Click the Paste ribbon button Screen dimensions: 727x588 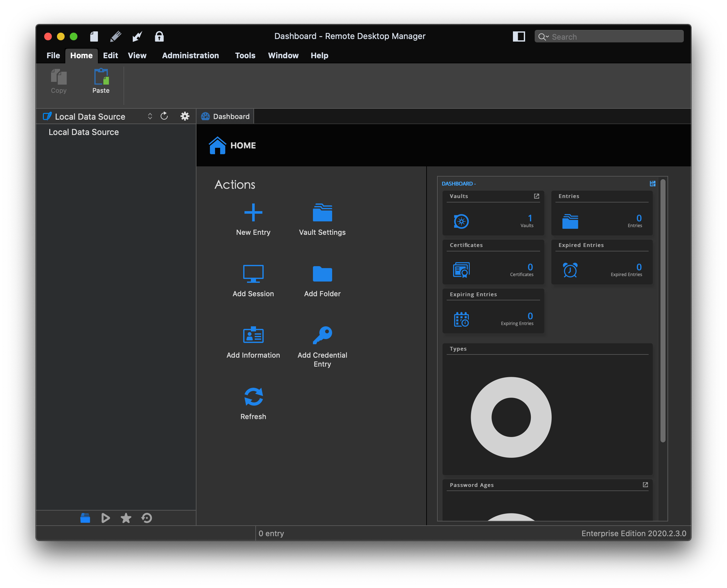101,81
